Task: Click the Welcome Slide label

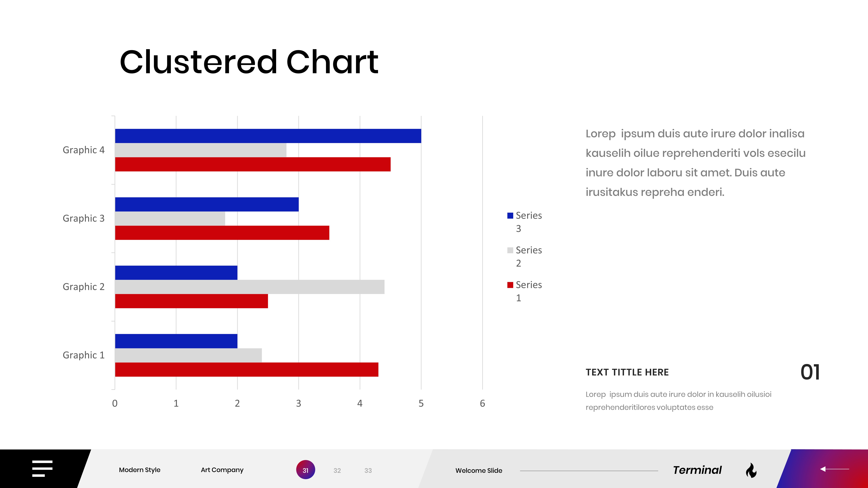Action: tap(478, 470)
